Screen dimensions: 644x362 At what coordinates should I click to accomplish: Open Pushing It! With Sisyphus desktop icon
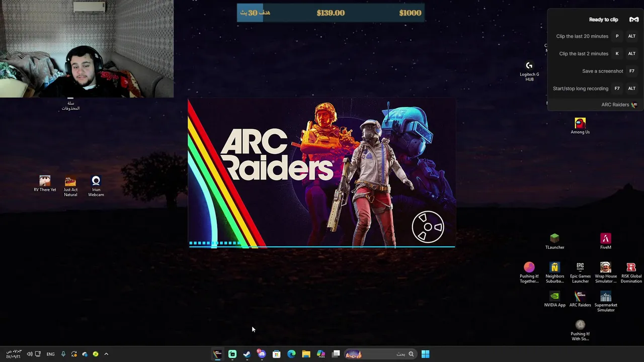[x=580, y=330]
